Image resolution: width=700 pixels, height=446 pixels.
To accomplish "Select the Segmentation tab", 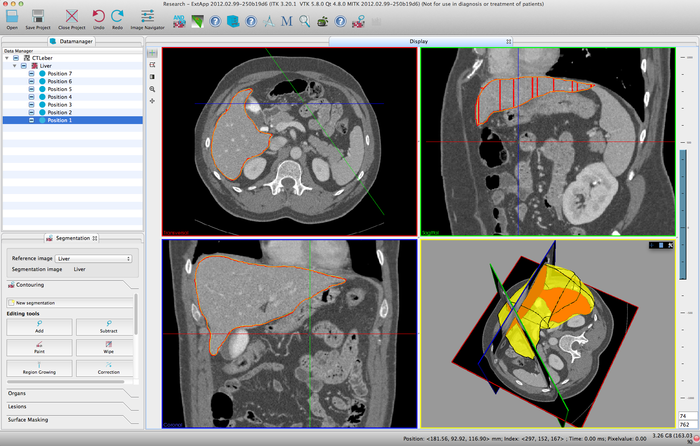I will pyautogui.click(x=71, y=238).
